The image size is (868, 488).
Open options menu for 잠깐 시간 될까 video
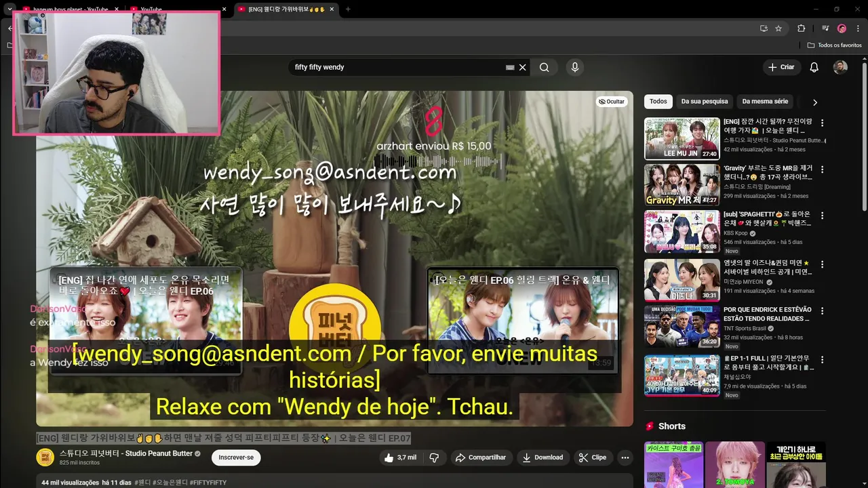pos(822,123)
